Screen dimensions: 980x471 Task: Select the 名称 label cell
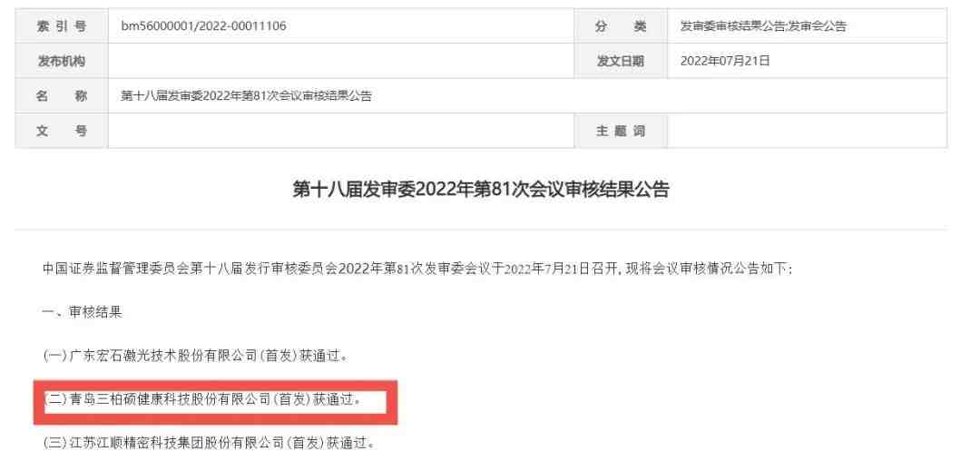pos(62,96)
